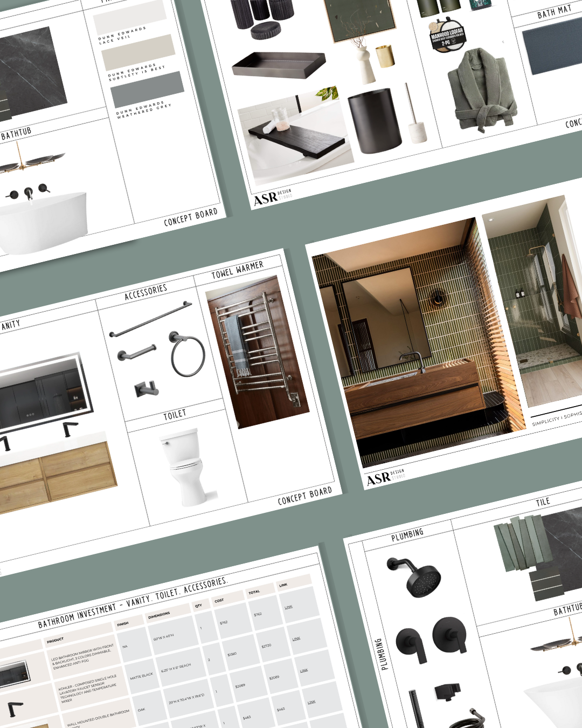Select the matte black towel ring
Viewport: 582px width, 728px height.
(x=188, y=354)
